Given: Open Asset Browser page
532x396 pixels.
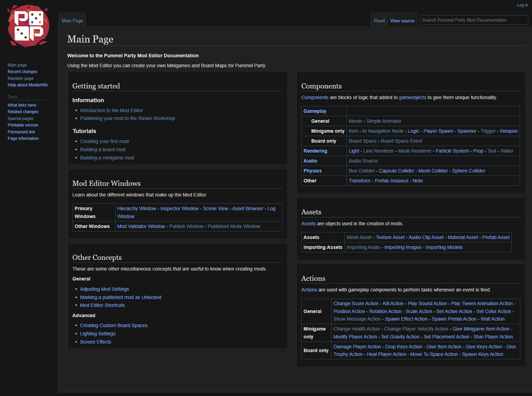Looking at the screenshot, I should pos(248,208).
